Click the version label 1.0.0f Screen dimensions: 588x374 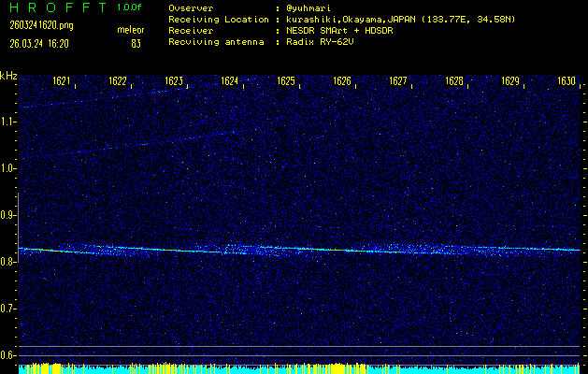(129, 7)
